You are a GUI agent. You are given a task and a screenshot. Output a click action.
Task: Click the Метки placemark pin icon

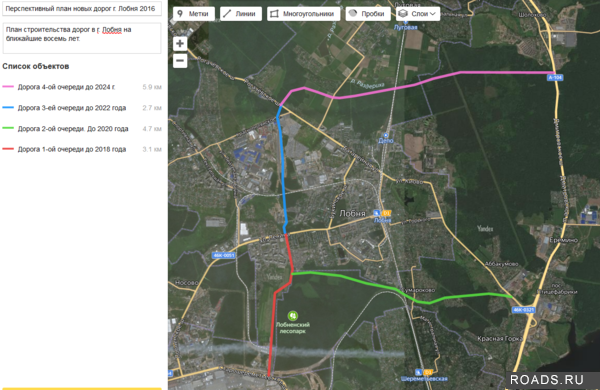click(x=180, y=14)
